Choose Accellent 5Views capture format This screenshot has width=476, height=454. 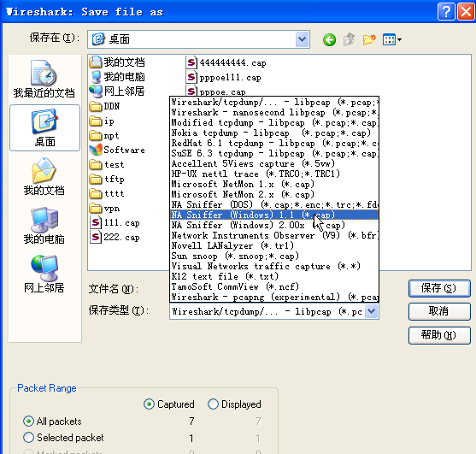click(x=274, y=163)
